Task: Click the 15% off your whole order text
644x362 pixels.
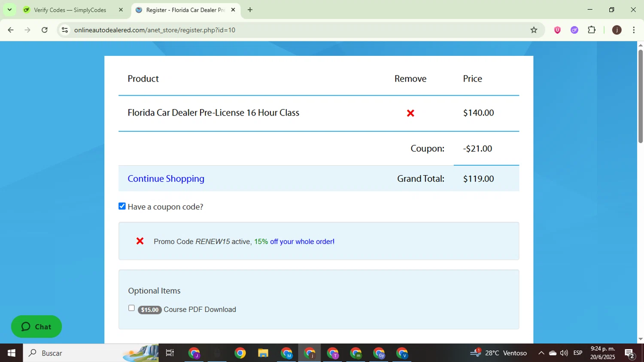Action: pos(294,241)
